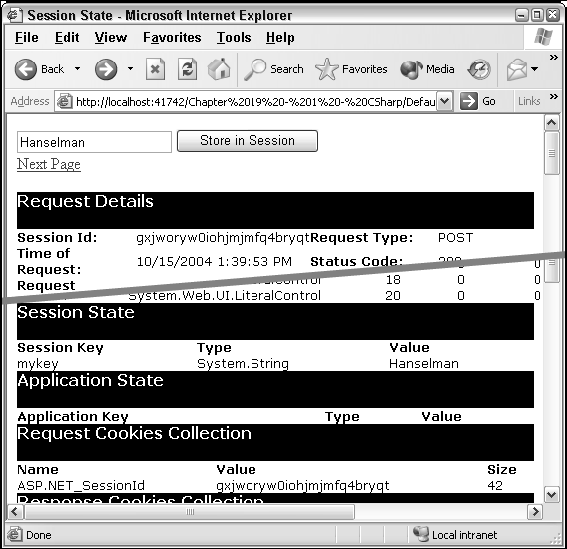Minimize the Internet Explorer window
Viewport: 567px width, 549px height.
(521, 15)
